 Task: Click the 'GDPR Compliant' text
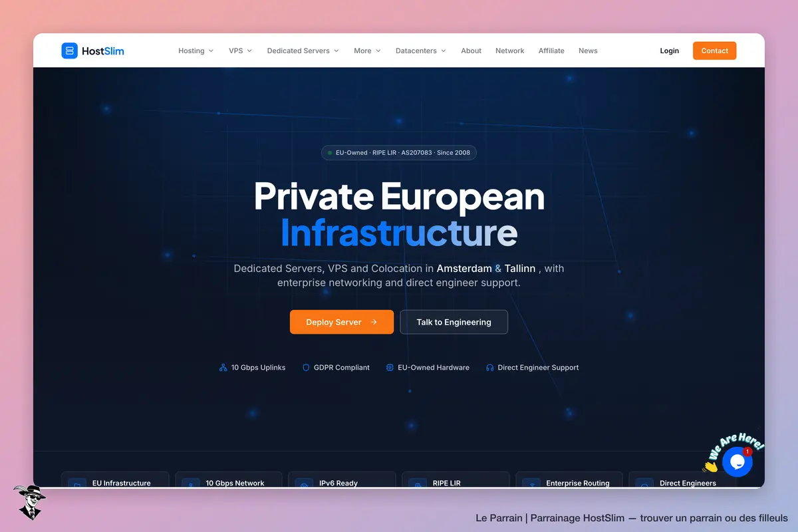click(x=342, y=367)
